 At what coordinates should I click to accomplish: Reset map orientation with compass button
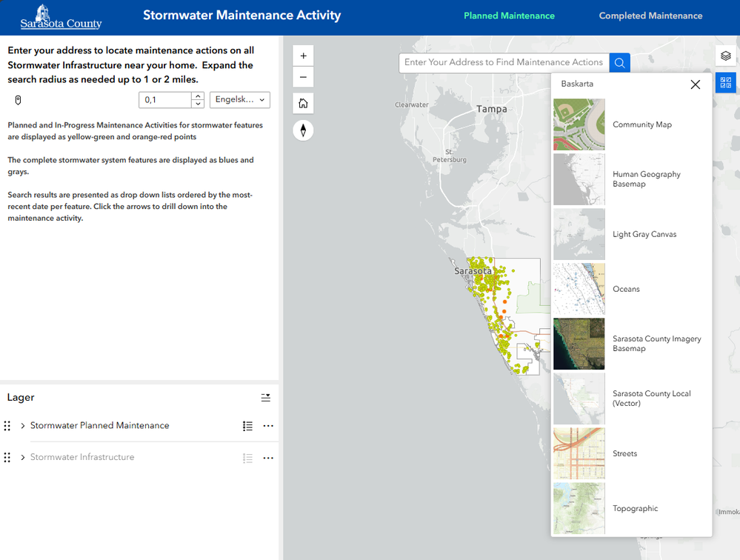(x=304, y=130)
